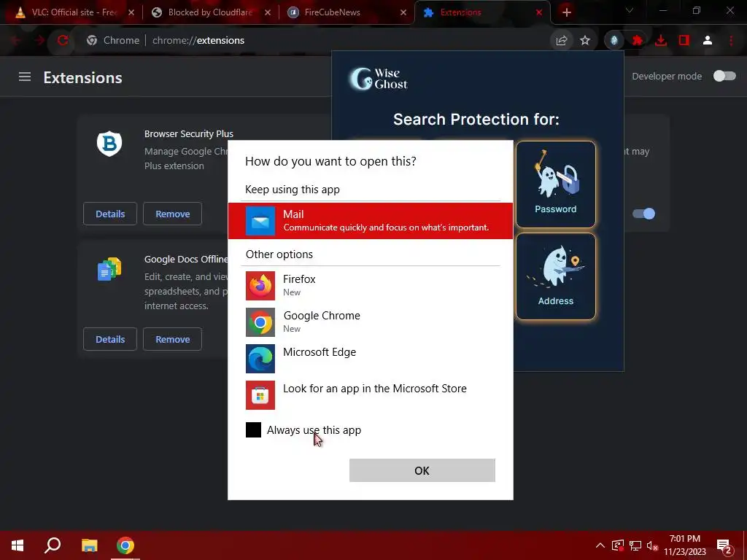Show hidden system tray icons
The width and height of the screenshot is (747, 560).
tap(600, 545)
